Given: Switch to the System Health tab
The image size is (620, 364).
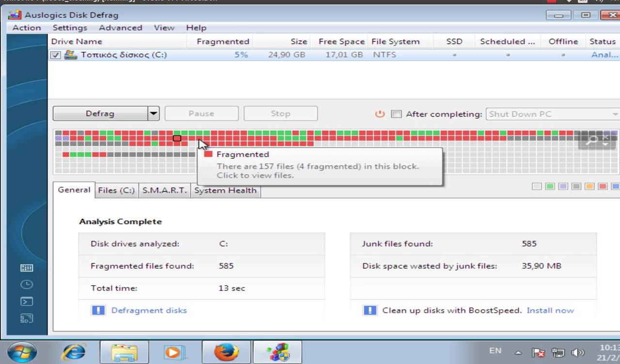Looking at the screenshot, I should pos(225,191).
